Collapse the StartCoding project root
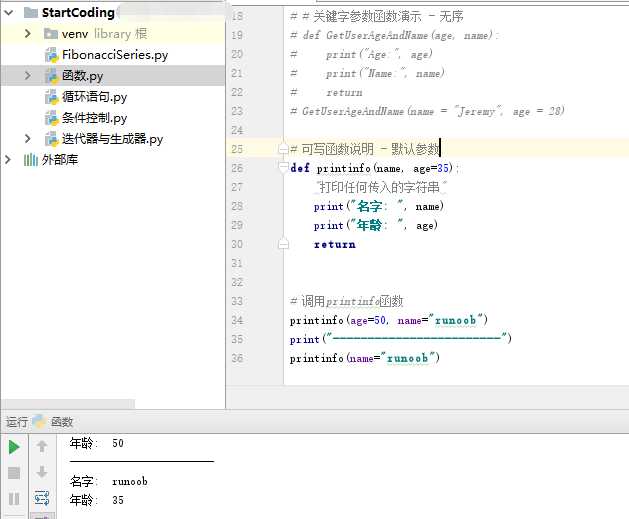The width and height of the screenshot is (629, 519). point(8,13)
